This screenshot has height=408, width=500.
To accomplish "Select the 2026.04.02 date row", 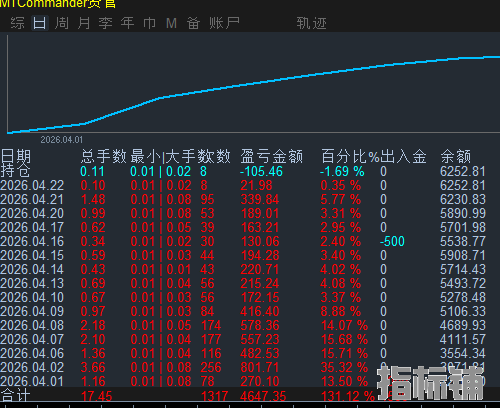I will coord(32,367).
